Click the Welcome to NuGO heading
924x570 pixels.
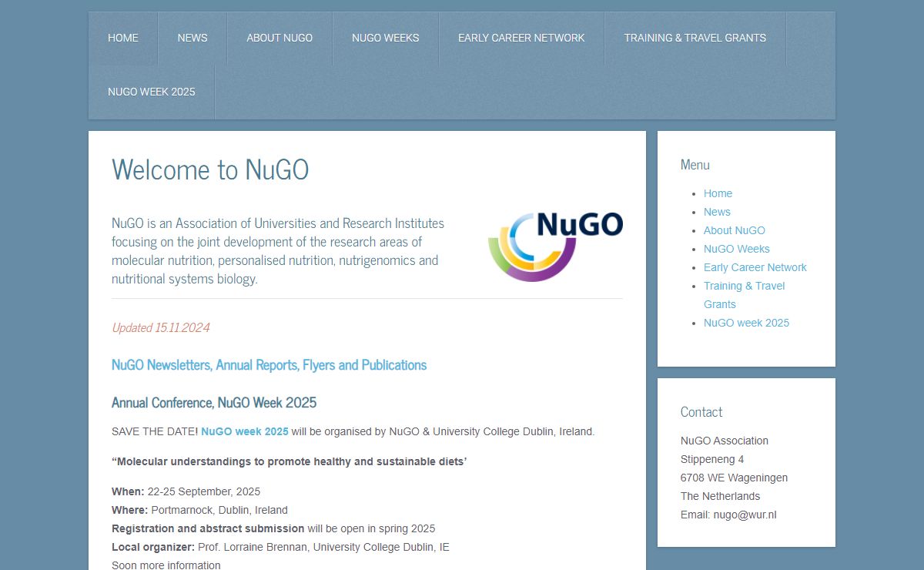210,169
